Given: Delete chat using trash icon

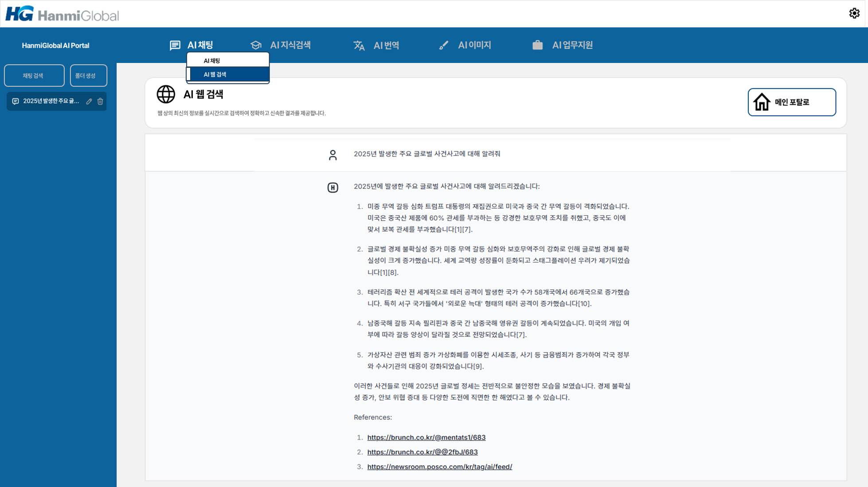Looking at the screenshot, I should pyautogui.click(x=100, y=101).
